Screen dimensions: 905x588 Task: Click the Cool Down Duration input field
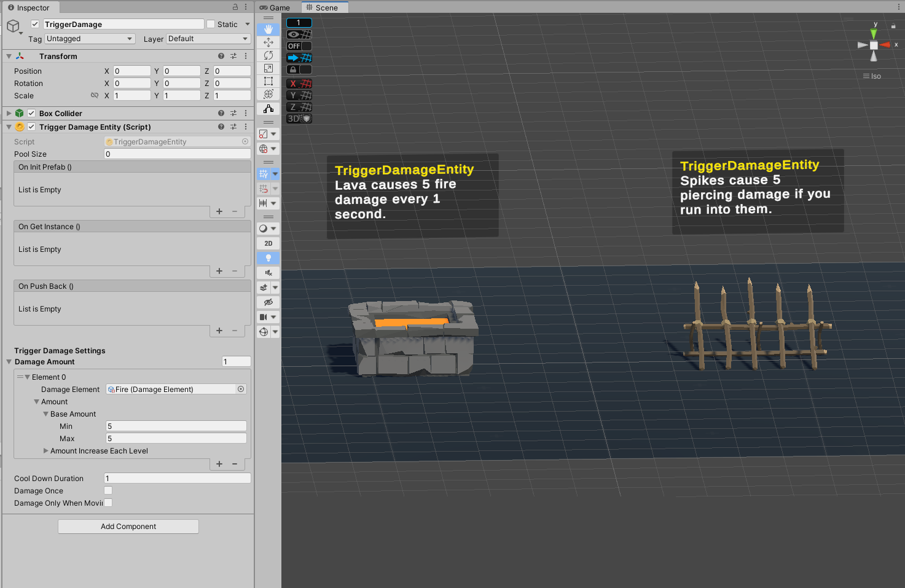tap(178, 478)
